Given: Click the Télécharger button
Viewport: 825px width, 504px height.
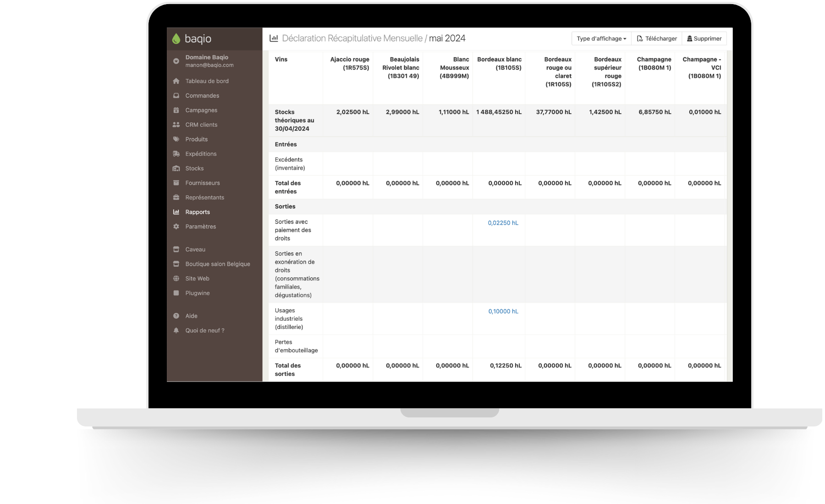Looking at the screenshot, I should [x=657, y=38].
